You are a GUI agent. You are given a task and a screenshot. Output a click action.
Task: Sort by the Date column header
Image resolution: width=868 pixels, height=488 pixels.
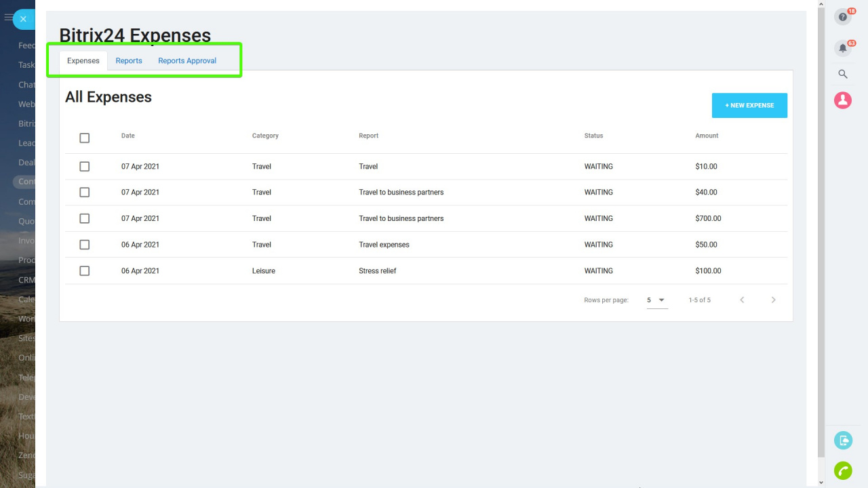tap(128, 136)
